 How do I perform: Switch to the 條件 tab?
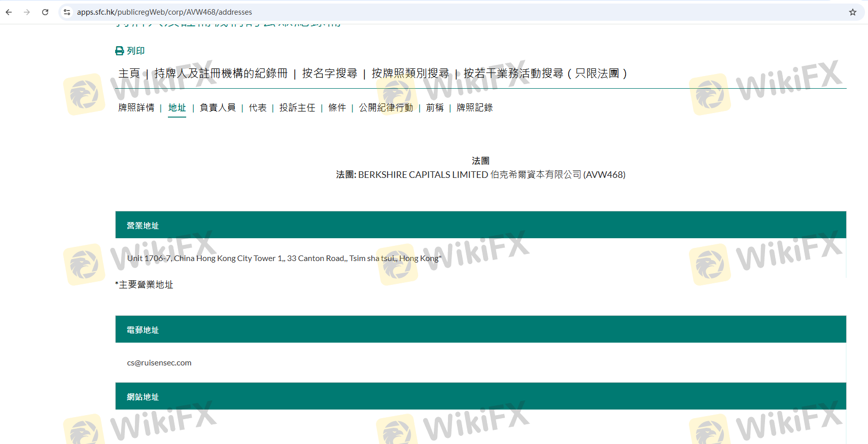337,107
